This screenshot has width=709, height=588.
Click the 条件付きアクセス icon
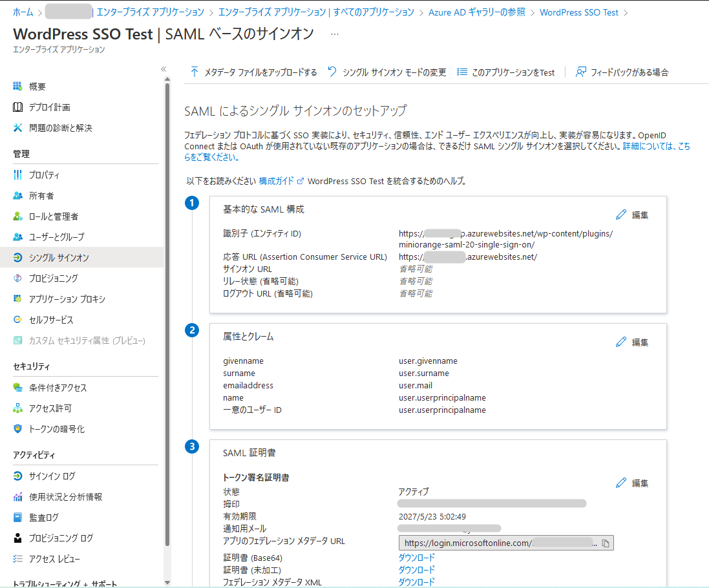click(17, 387)
